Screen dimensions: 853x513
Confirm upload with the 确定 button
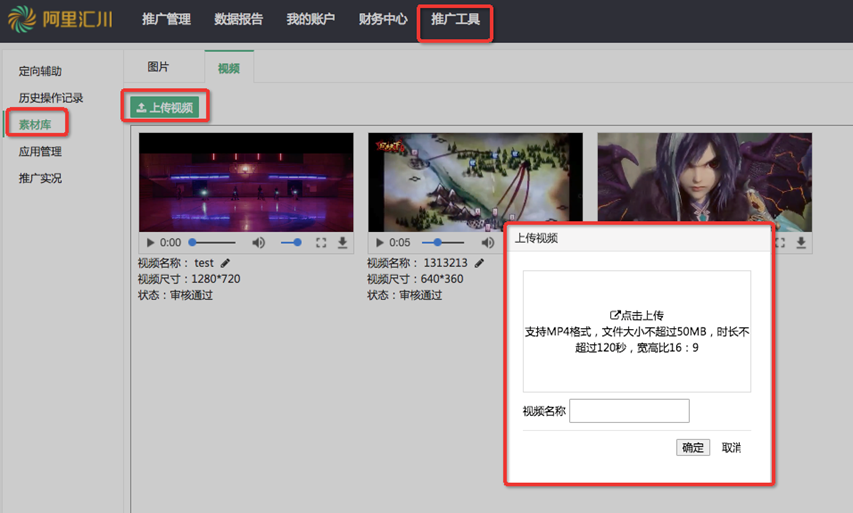click(x=693, y=447)
